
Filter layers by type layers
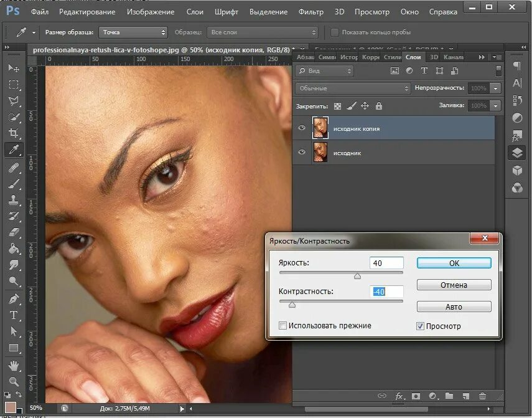[x=424, y=70]
